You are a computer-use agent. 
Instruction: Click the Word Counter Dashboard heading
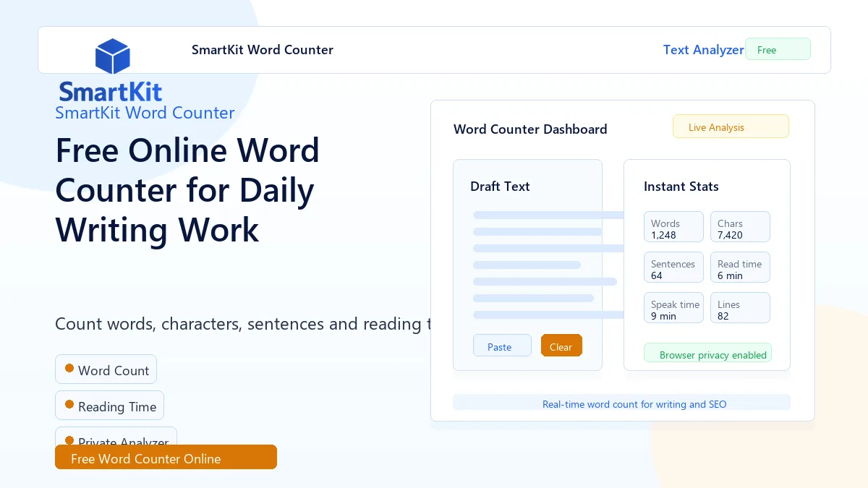tap(530, 129)
